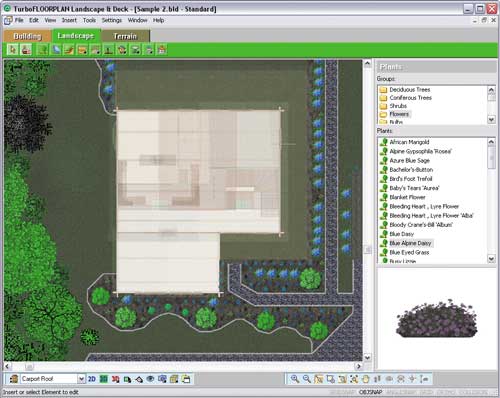The height and width of the screenshot is (398, 500).
Task: Select Alpine Gypsophila 'Rosea' plant
Action: pyautogui.click(x=420, y=151)
